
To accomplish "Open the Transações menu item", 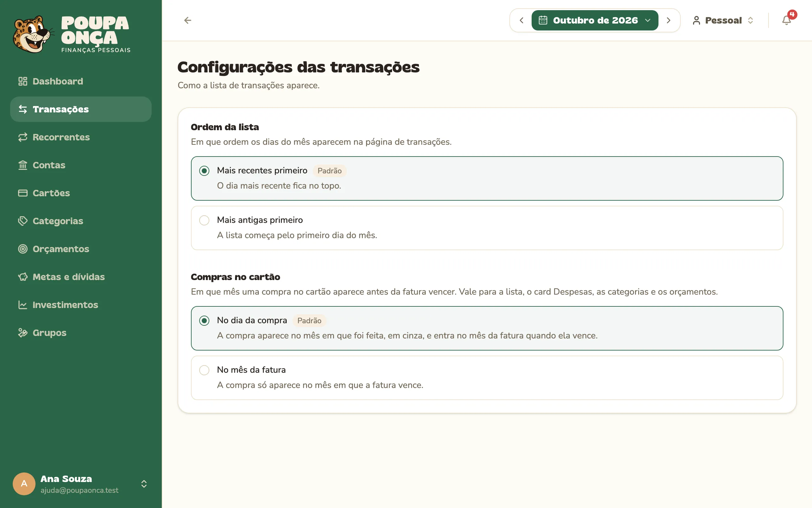I will point(81,109).
